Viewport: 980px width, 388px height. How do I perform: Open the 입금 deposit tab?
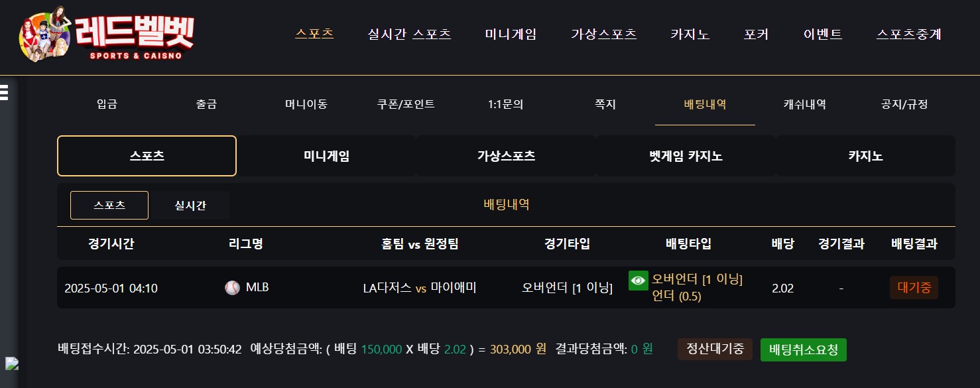pyautogui.click(x=107, y=104)
